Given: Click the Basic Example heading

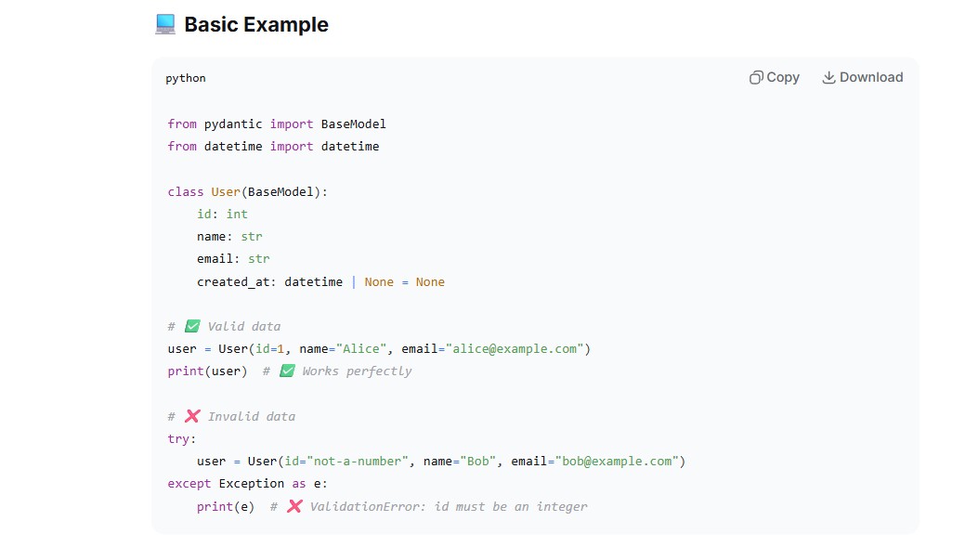Looking at the screenshot, I should 256,25.
